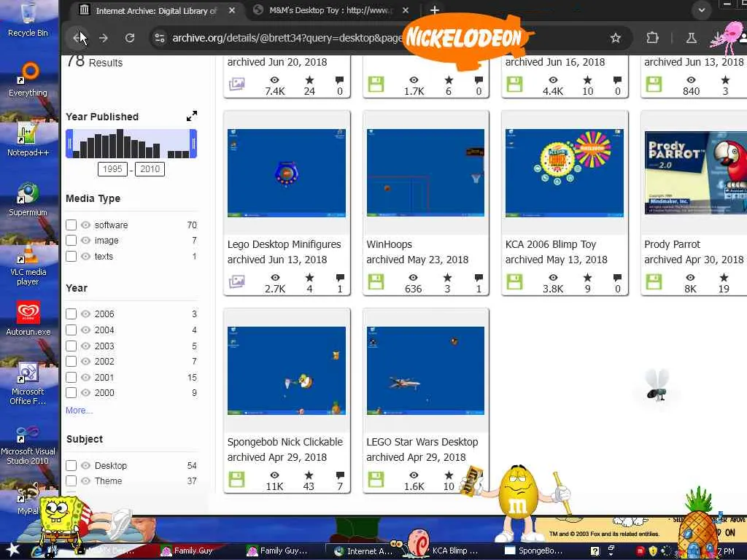Image resolution: width=747 pixels, height=560 pixels.
Task: Click the Autorun.exe desktop icon
Action: [28, 319]
